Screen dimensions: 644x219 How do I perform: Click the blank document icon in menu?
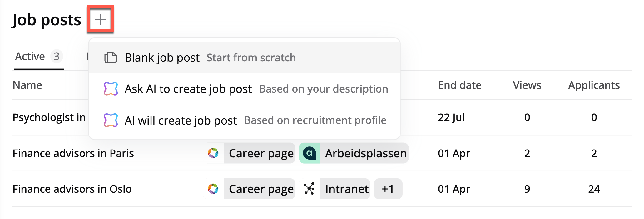(x=111, y=58)
